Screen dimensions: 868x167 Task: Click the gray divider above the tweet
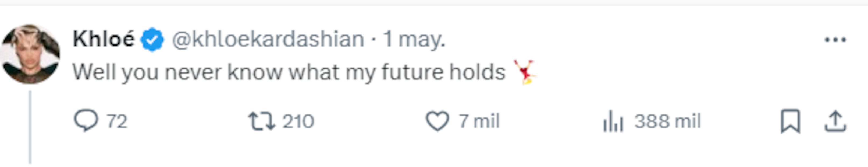434,3
